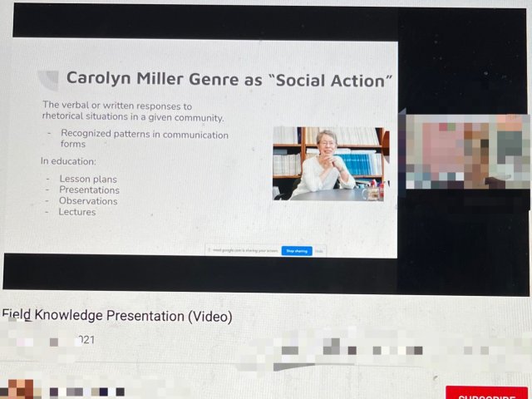This screenshot has width=532, height=399.
Task: Click the In education: line
Action: coord(68,161)
